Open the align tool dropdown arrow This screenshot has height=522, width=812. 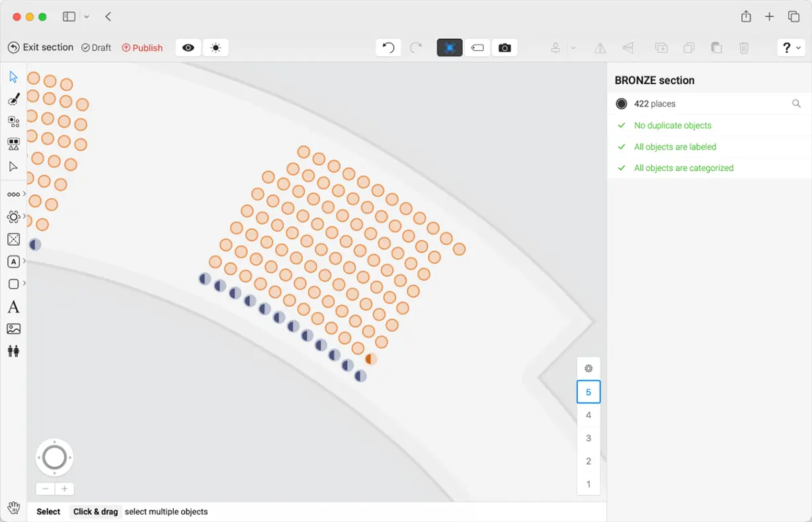[573, 48]
